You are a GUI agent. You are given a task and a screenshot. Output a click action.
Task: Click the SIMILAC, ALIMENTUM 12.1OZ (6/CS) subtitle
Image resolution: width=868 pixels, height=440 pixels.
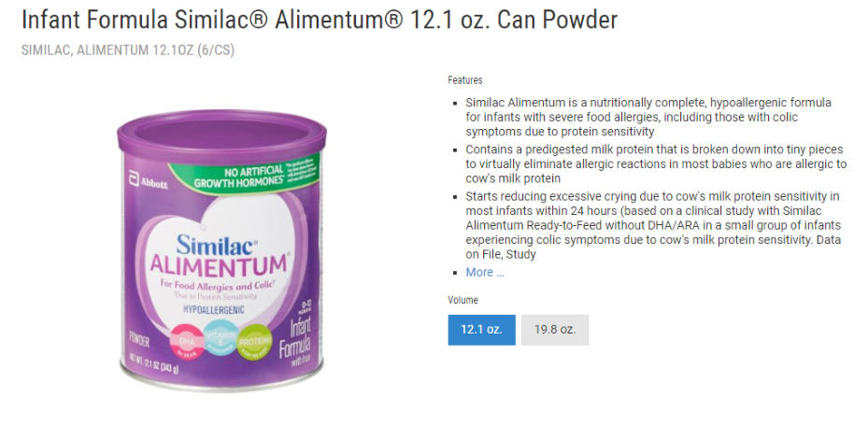[128, 50]
